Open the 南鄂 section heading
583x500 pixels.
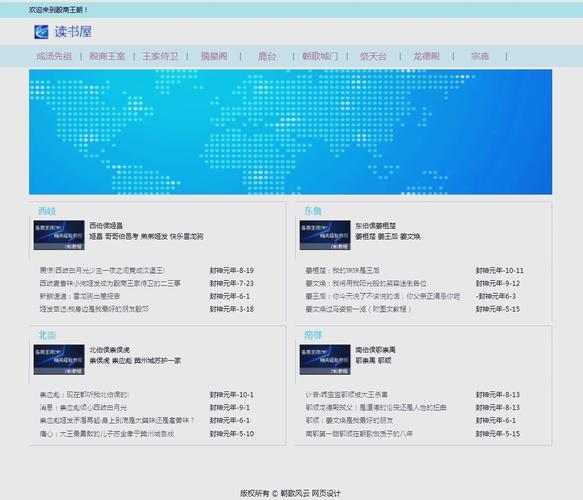[313, 335]
